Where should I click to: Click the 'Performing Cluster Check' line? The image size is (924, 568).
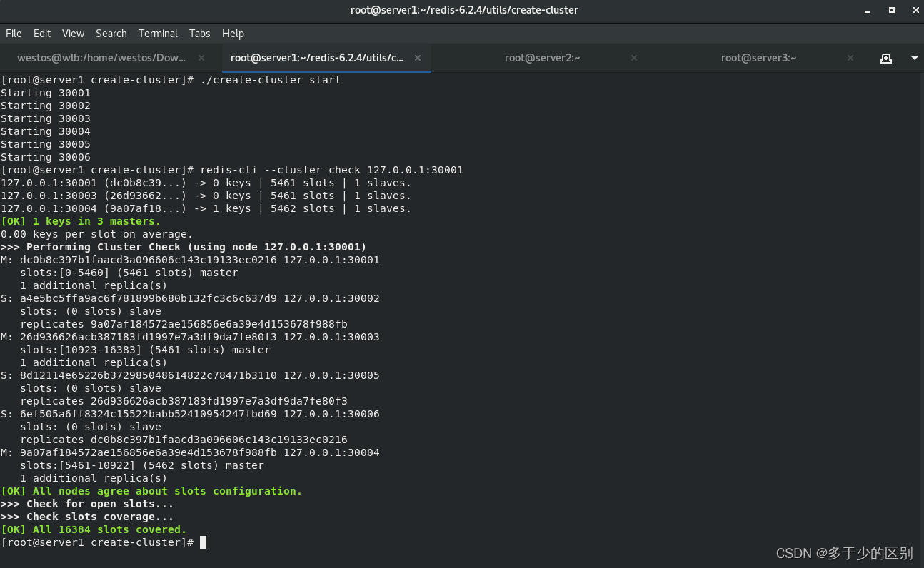click(x=184, y=247)
